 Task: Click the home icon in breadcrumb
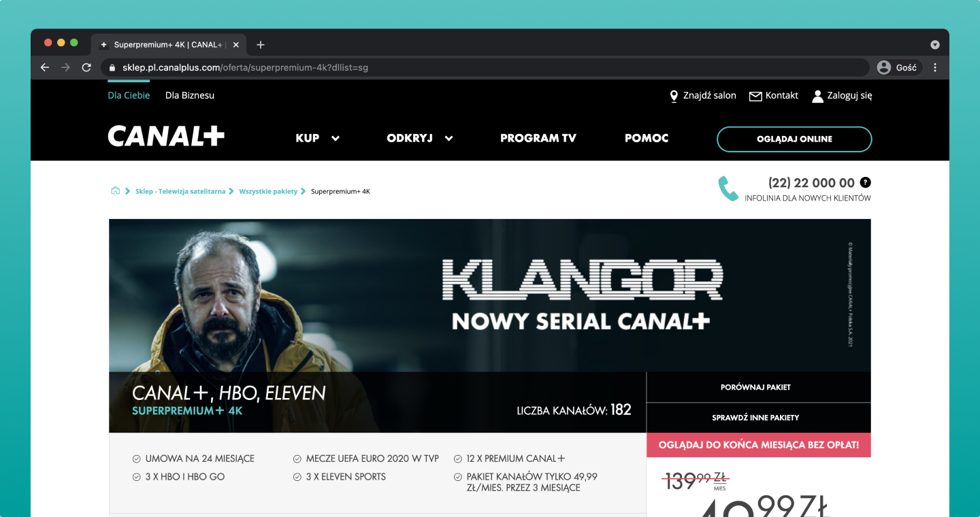(x=116, y=190)
